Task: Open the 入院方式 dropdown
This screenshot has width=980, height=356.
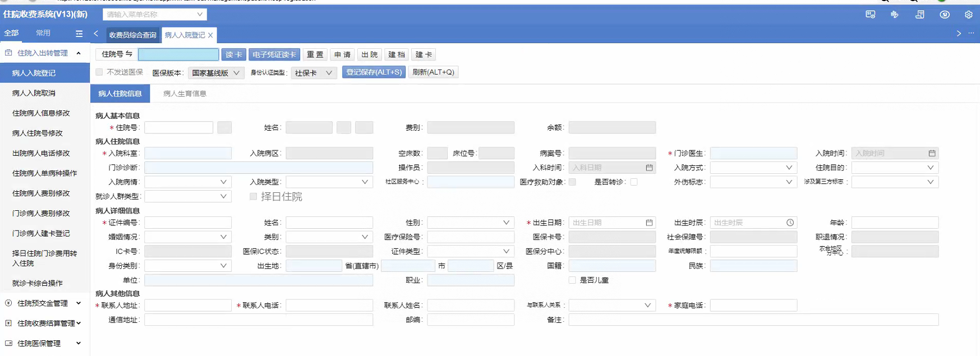Action: coord(753,168)
